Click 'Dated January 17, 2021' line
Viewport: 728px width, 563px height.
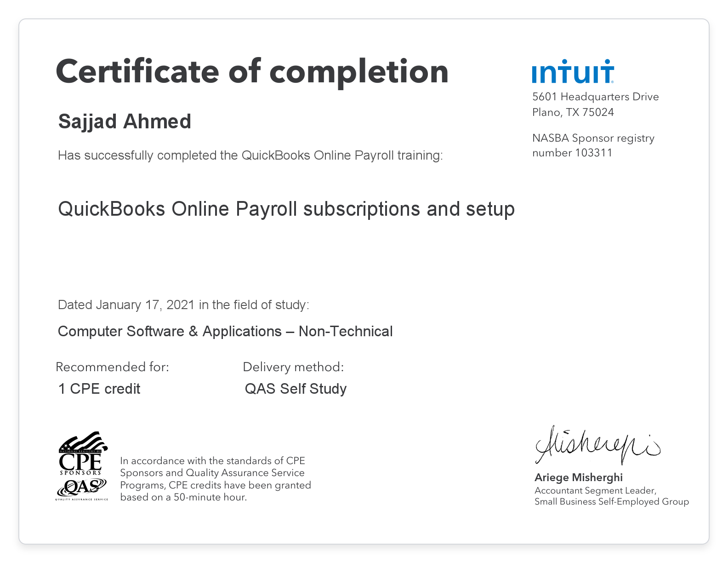pyautogui.click(x=183, y=304)
